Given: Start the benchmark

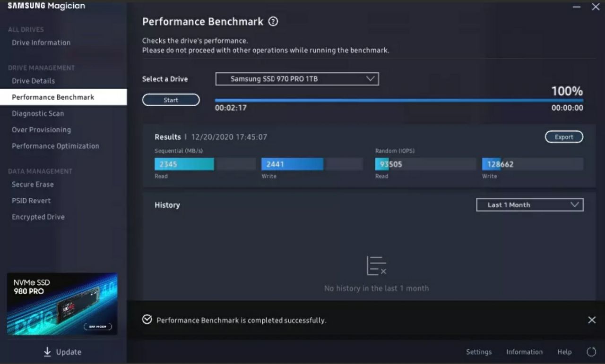Looking at the screenshot, I should (171, 100).
